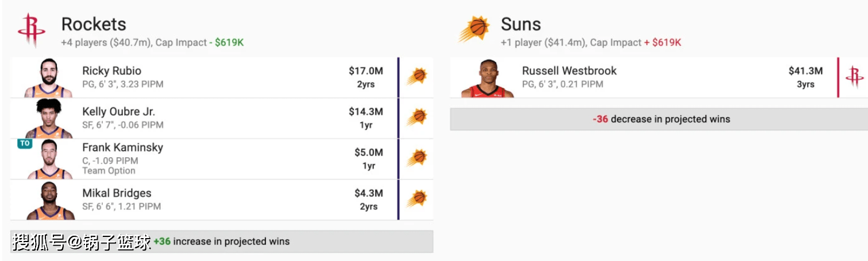
Task: Click Suns icon beside Frank Kaminsky
Action: 417,158
